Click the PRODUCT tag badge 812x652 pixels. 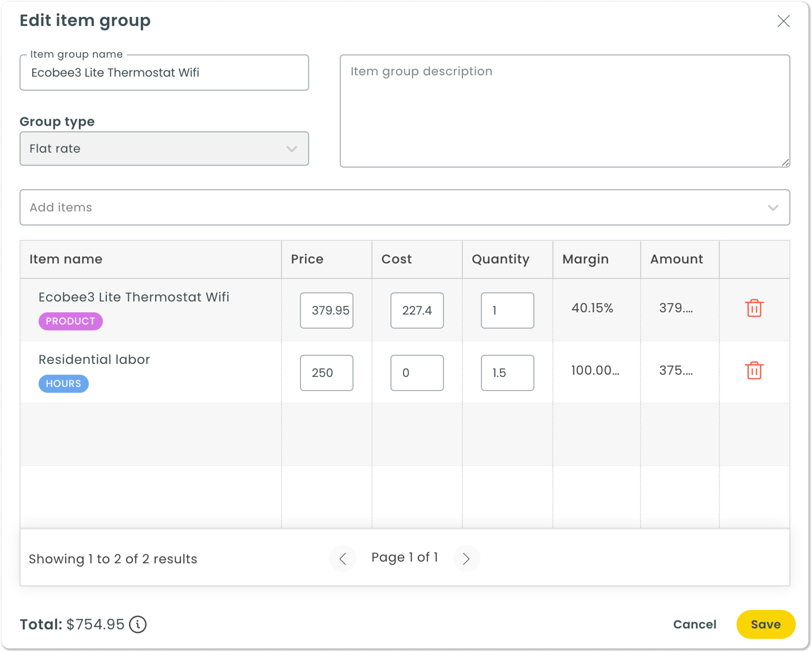coord(70,321)
